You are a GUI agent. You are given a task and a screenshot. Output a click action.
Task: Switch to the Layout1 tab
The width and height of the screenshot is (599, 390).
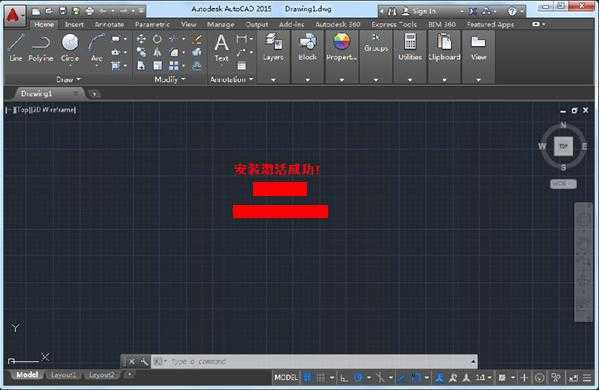[63, 375]
